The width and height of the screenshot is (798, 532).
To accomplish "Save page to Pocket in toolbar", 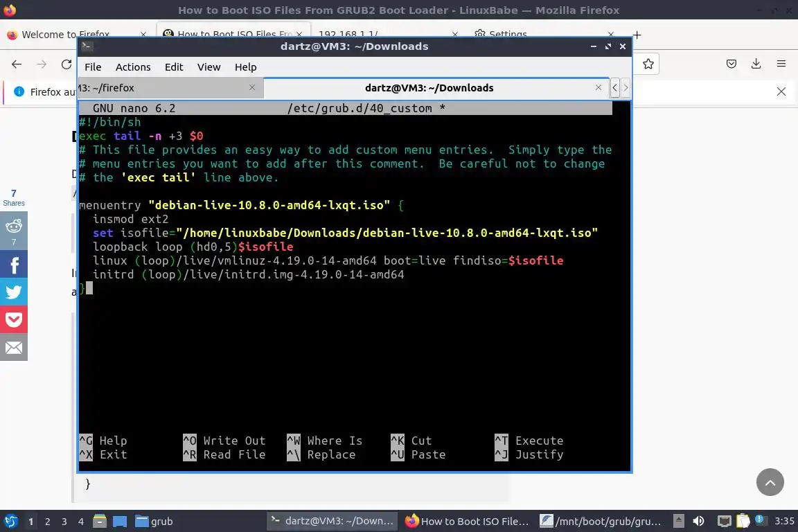I will (x=731, y=64).
